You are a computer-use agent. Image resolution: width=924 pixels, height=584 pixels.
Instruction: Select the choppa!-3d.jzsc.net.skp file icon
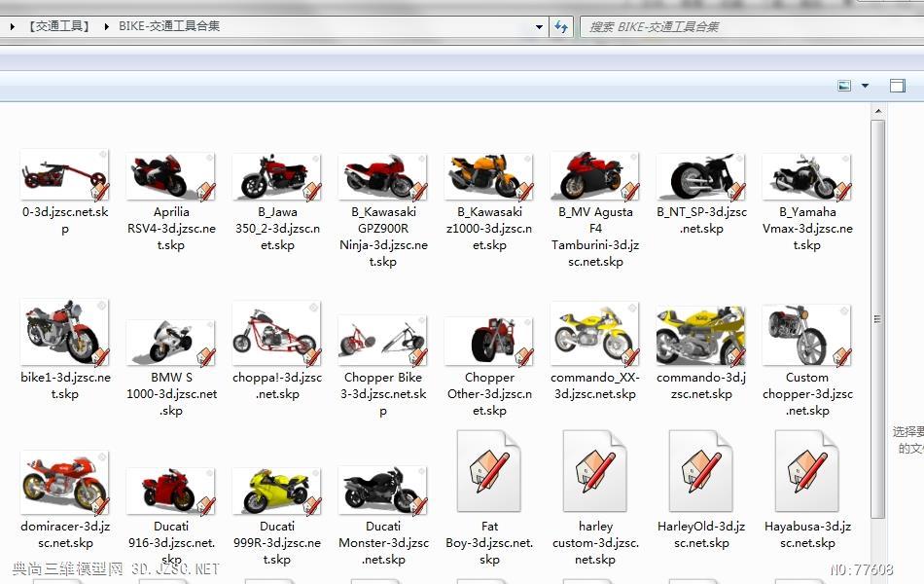[277, 333]
